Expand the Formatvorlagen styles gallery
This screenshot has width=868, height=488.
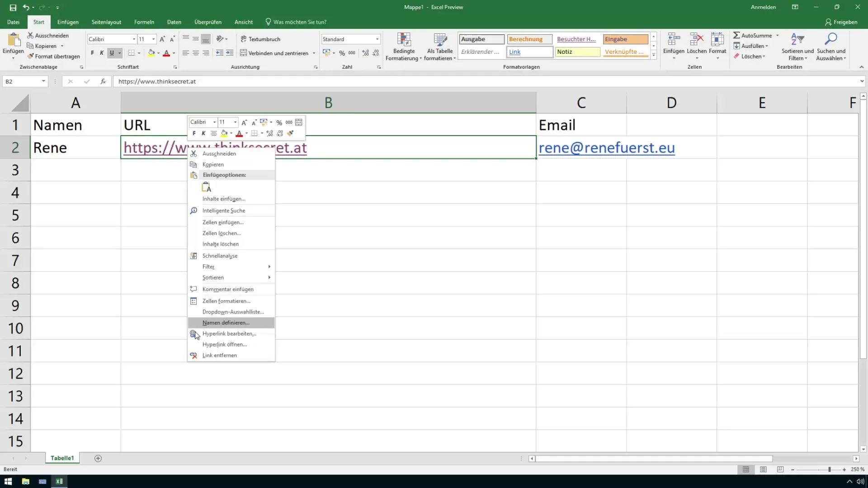pyautogui.click(x=654, y=55)
